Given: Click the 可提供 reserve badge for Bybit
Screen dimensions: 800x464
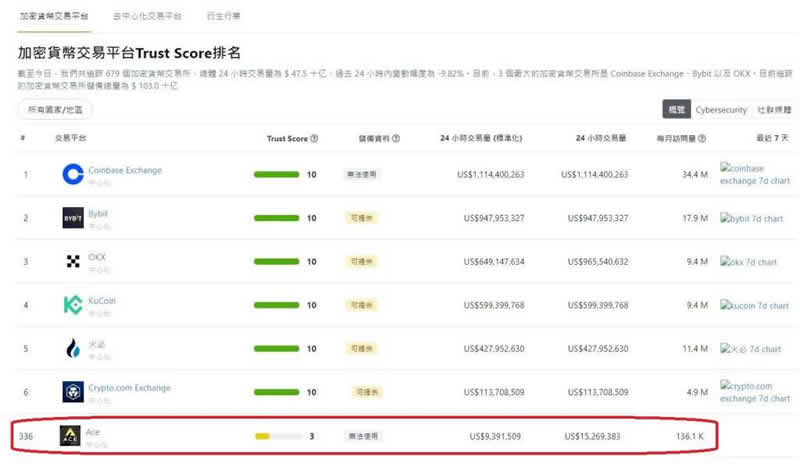Looking at the screenshot, I should click(x=361, y=217).
